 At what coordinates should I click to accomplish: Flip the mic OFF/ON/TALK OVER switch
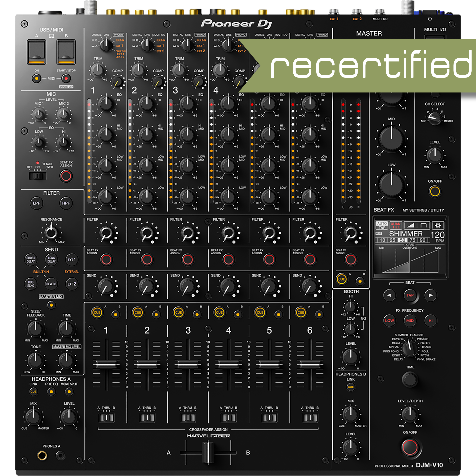pos(38,176)
